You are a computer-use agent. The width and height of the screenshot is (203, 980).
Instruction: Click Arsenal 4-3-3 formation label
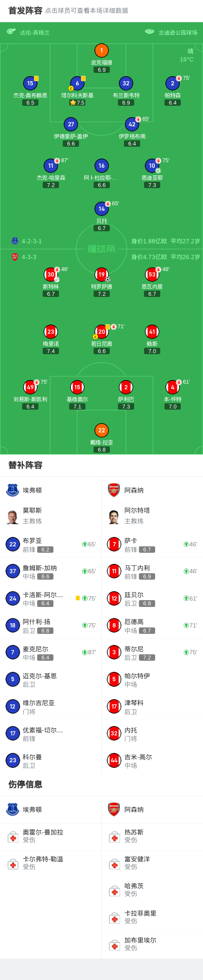(29, 257)
